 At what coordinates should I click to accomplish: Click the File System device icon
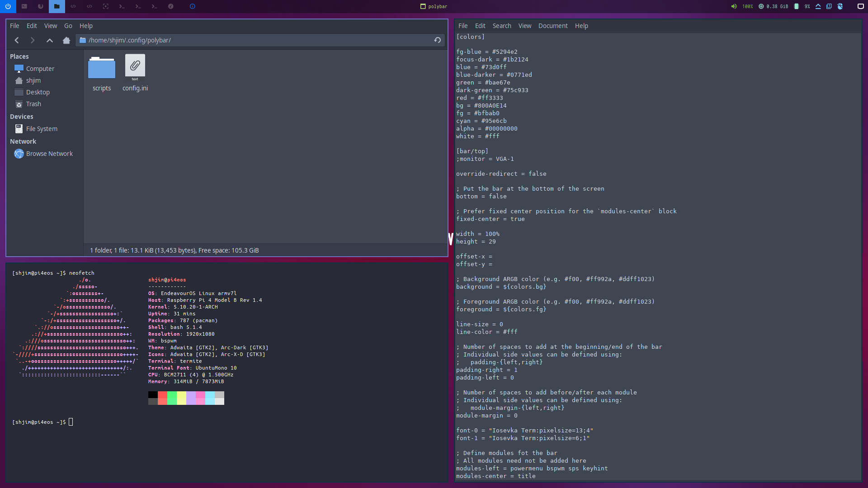coord(19,129)
